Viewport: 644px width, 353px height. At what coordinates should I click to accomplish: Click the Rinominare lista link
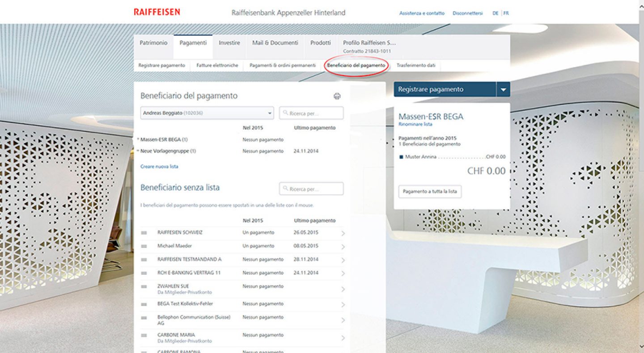415,125
